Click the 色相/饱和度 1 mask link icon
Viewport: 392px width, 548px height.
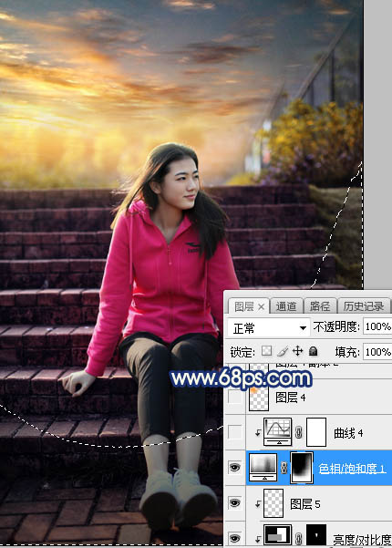284,468
